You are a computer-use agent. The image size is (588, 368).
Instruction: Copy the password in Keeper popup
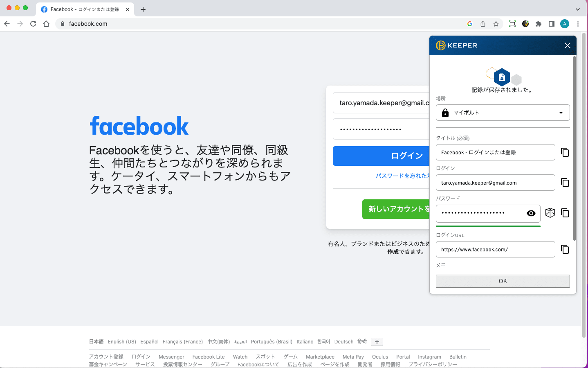click(565, 213)
